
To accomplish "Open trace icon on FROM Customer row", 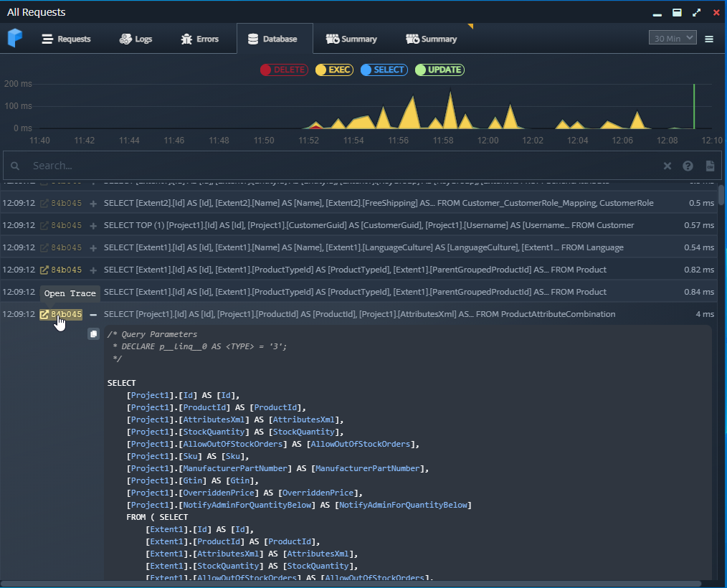I will point(44,225).
